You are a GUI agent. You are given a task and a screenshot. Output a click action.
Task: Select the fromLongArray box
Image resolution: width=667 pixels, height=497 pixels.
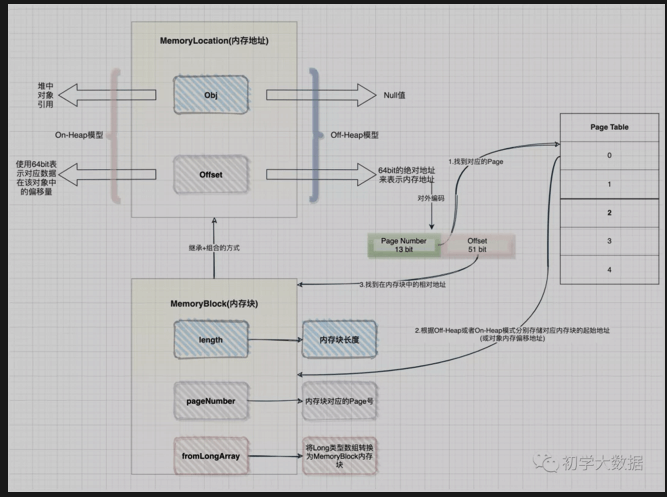coord(211,456)
